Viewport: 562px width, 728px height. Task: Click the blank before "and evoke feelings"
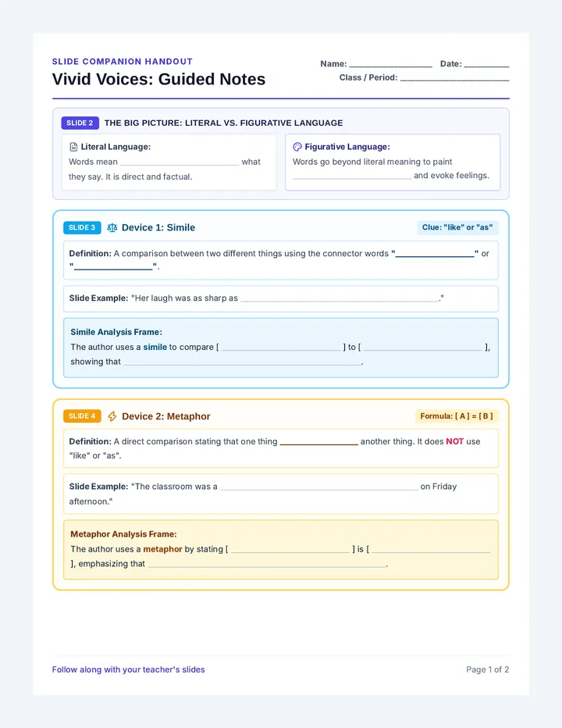[352, 177]
